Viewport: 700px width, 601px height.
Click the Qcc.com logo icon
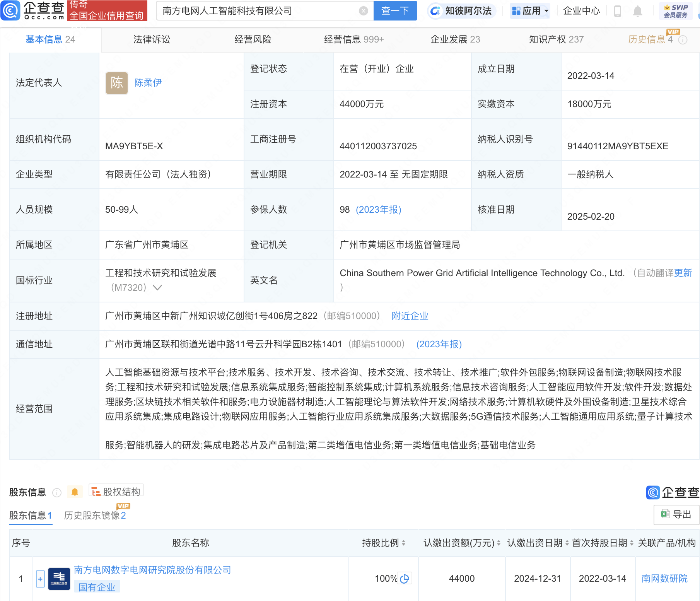click(10, 10)
